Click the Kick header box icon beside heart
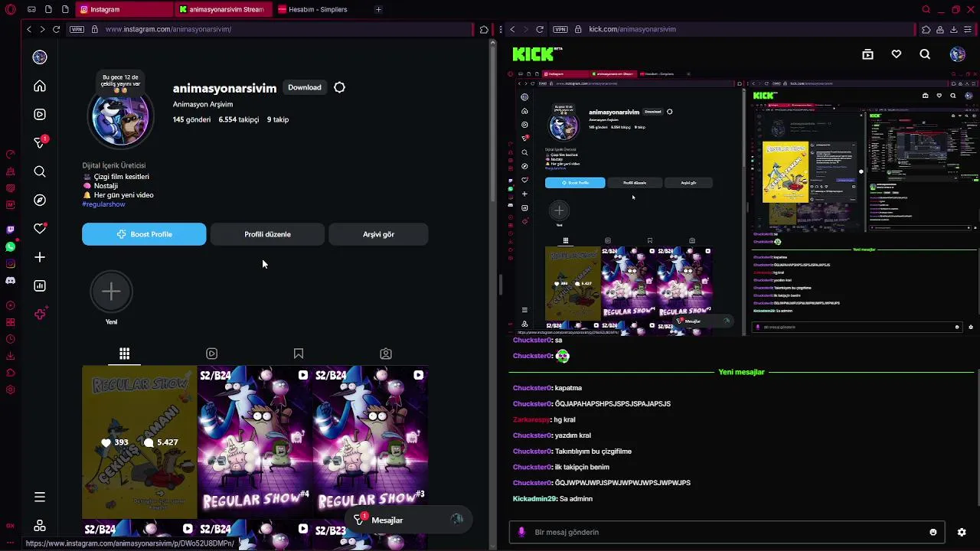This screenshot has width=980, height=551. pyautogui.click(x=867, y=54)
